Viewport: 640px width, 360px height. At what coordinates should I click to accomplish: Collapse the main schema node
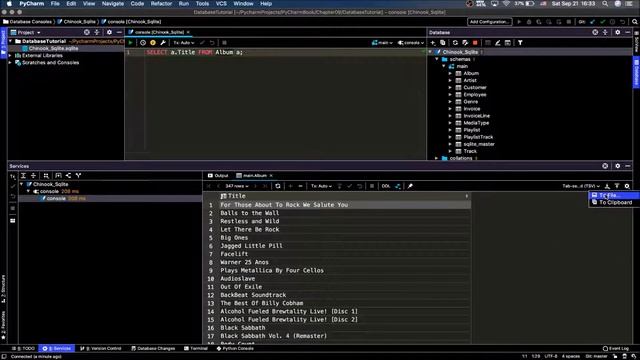pyautogui.click(x=444, y=66)
